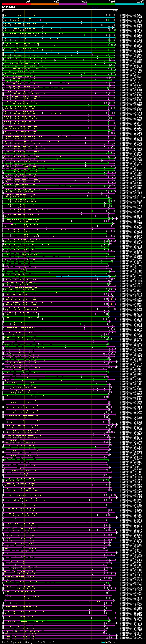146x644 pixels.
Task: Select the UniRef100_Q6CCD3 label
Action: tap(131, 565)
